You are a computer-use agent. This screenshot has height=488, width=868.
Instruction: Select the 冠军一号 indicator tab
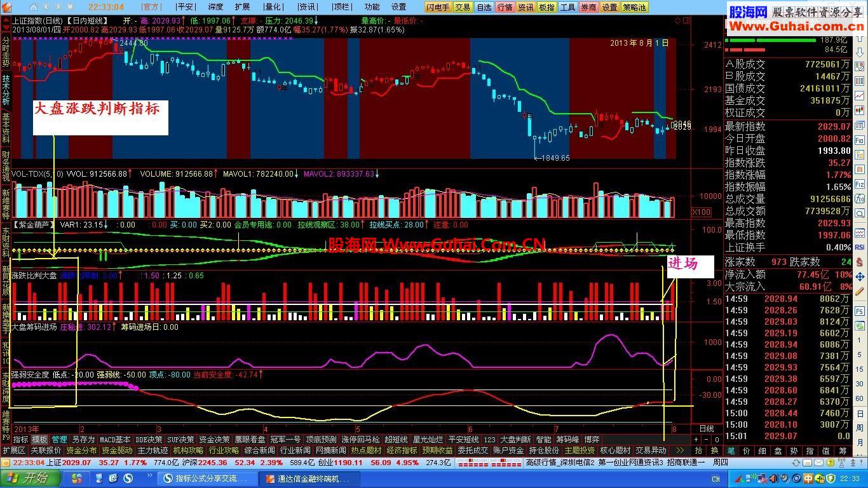[x=285, y=439]
